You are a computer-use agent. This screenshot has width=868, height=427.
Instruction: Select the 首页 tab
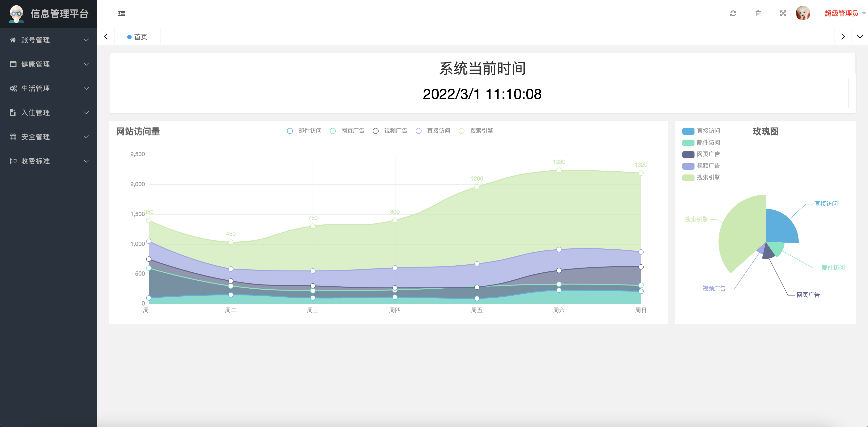137,37
